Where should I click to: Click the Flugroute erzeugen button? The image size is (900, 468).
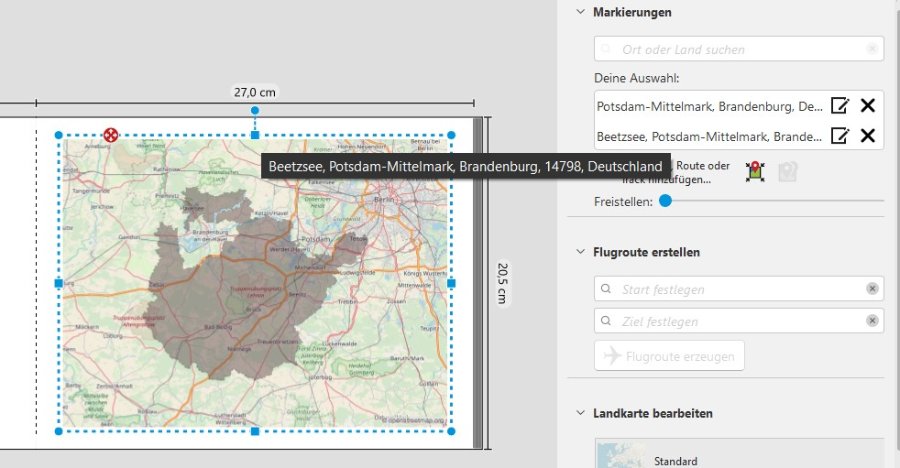[x=669, y=356]
